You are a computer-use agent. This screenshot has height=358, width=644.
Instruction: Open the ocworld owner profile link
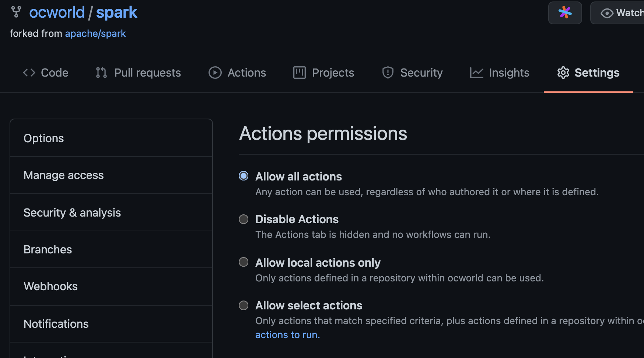click(x=57, y=13)
